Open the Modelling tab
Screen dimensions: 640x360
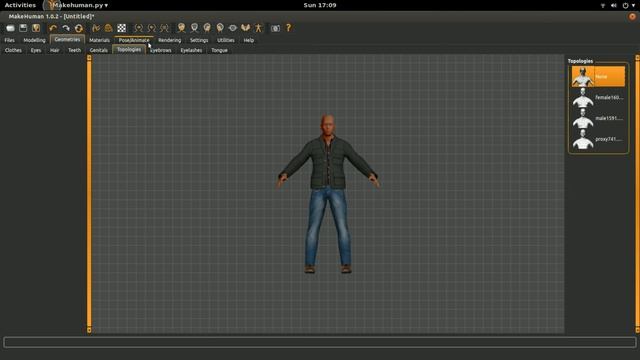(34, 40)
